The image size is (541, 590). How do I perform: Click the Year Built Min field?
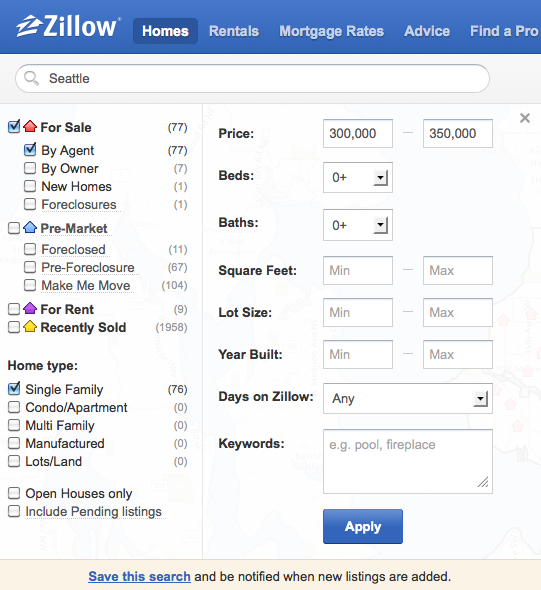(x=358, y=354)
